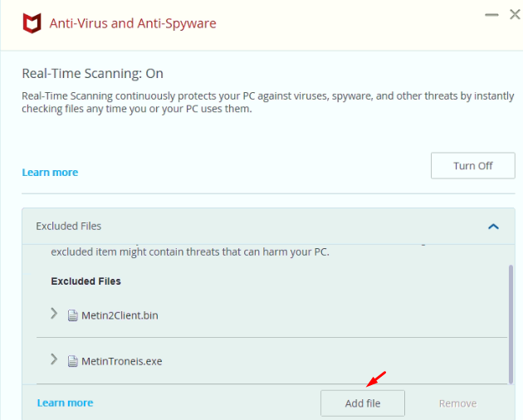
Task: Click the excluded files list scrollbar
Action: [x=509, y=324]
